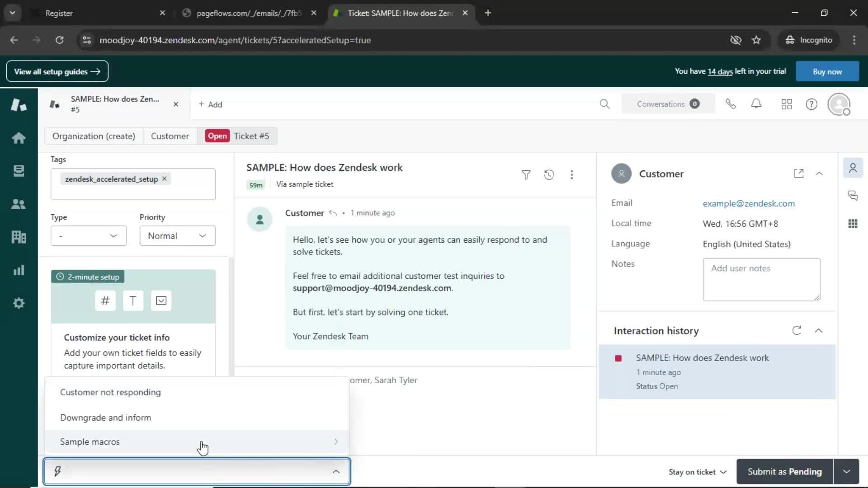Open SAMPLE ticket in Interaction history
868x488 pixels.
tap(717, 372)
